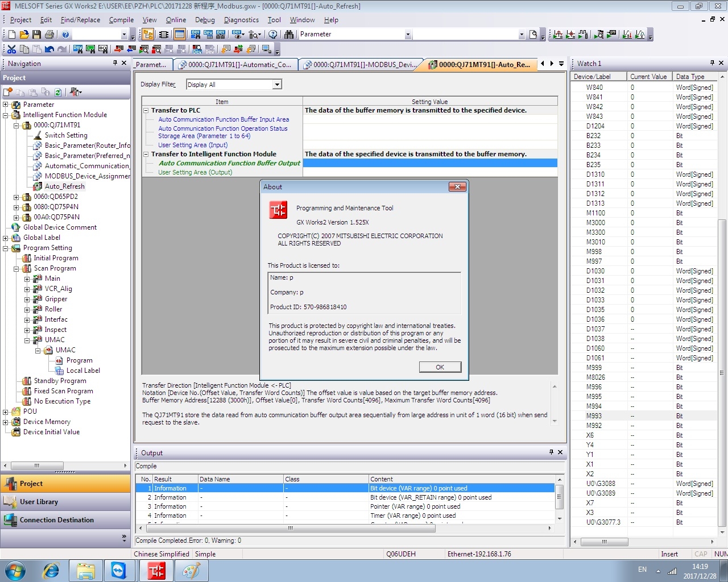Click the Print toolbar icon
The height and width of the screenshot is (582, 728).
49,35
